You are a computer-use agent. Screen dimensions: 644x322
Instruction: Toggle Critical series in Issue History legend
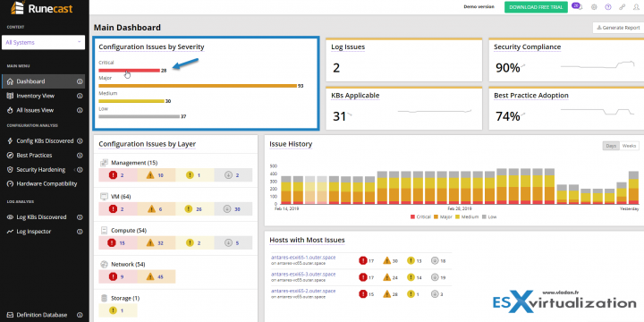tap(421, 216)
